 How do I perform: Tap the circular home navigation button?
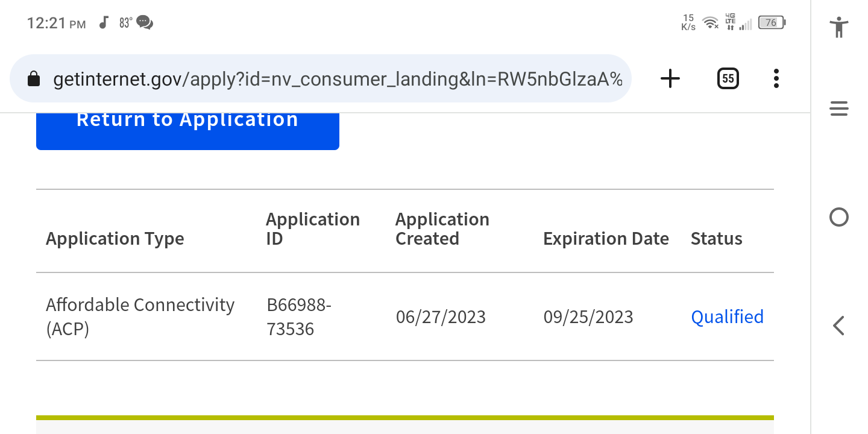point(839,217)
